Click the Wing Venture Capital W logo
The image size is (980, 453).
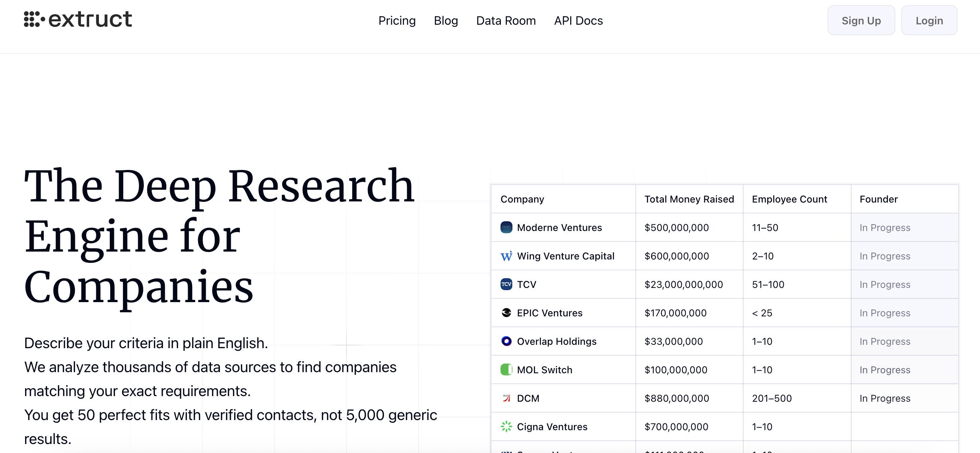[x=506, y=256]
